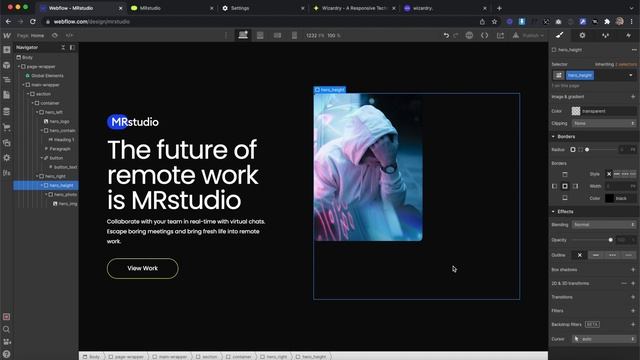Open the Interactions lightning tab
The image size is (640, 360).
pyautogui.click(x=628, y=36)
